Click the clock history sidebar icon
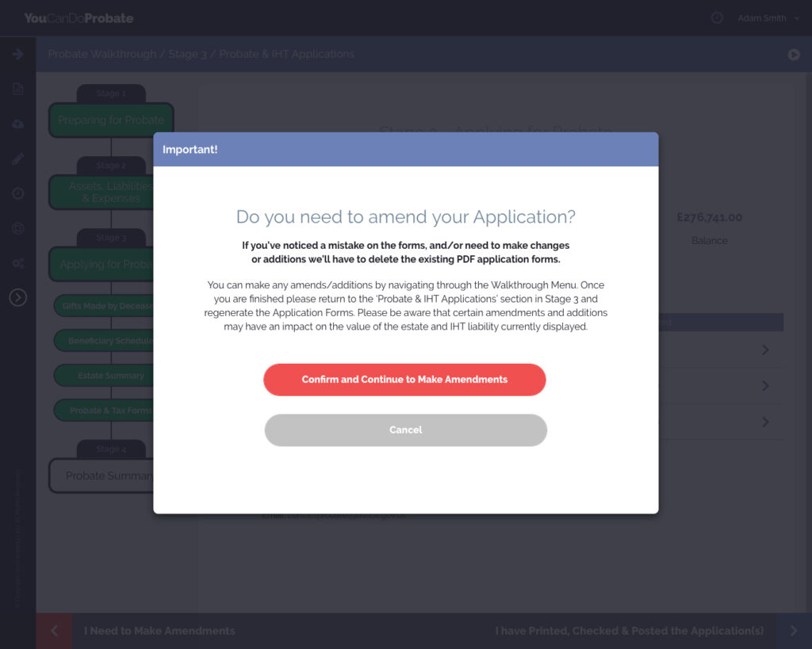Screen dimensions: 812x649 [17, 193]
